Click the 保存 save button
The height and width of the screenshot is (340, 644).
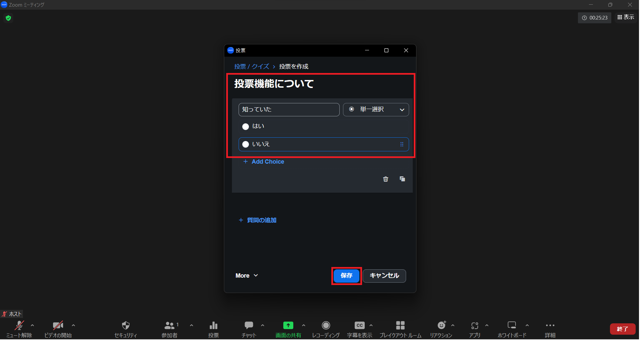click(346, 276)
